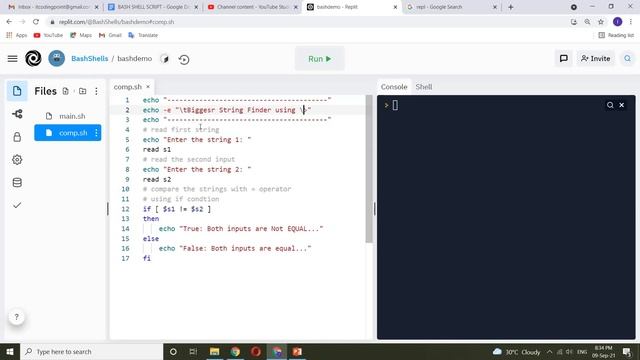Close the comp.sh editor tab
Screen dimensions: 640x360
coord(148,87)
